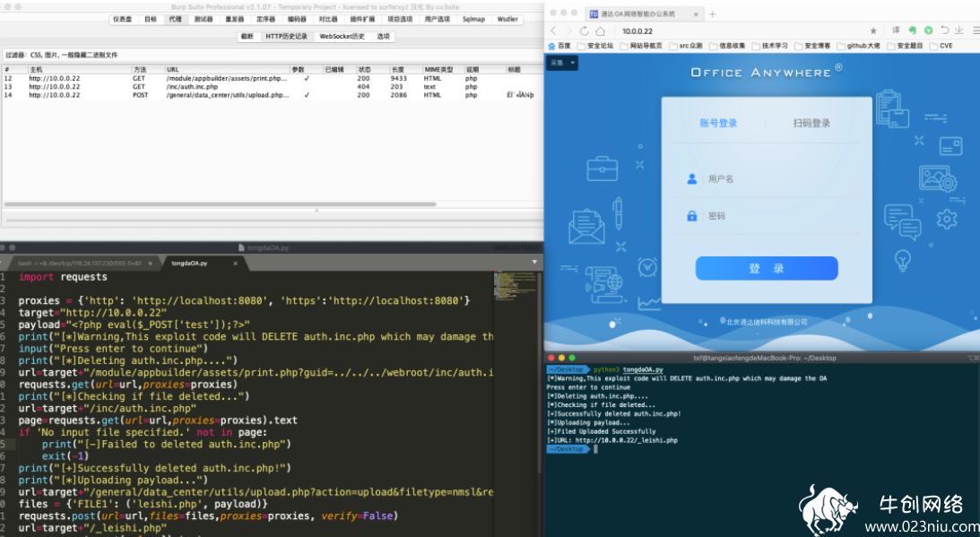Switch to 账号登录 login tab
Screen dimensions: 980x537
718,123
